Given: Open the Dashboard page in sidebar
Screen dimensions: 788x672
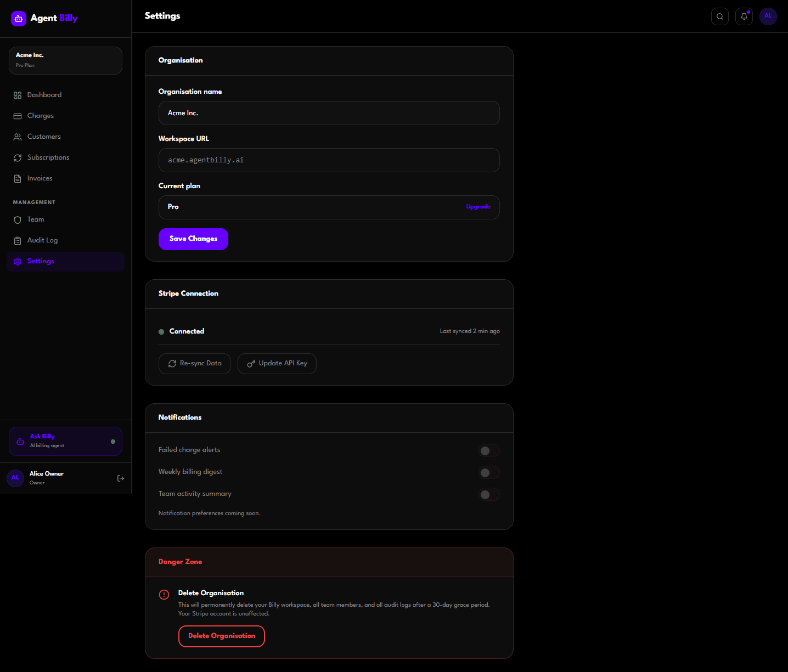Looking at the screenshot, I should (x=44, y=95).
